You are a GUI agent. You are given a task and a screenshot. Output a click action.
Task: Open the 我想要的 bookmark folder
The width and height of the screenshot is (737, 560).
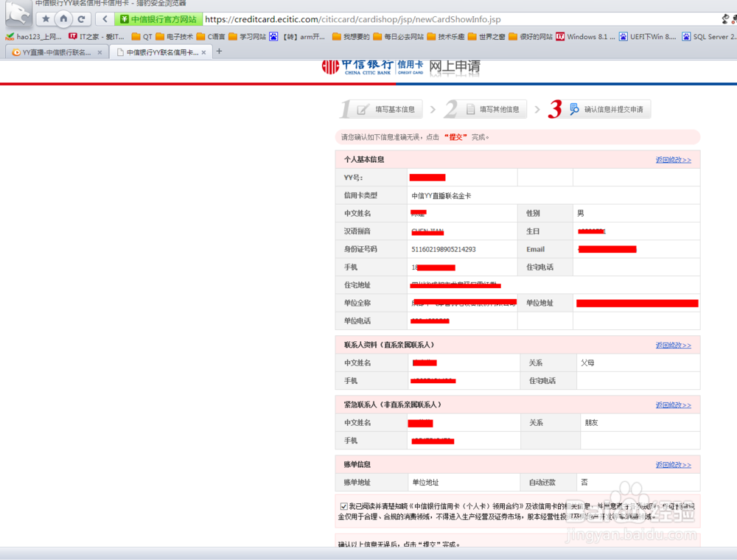[x=351, y=37]
